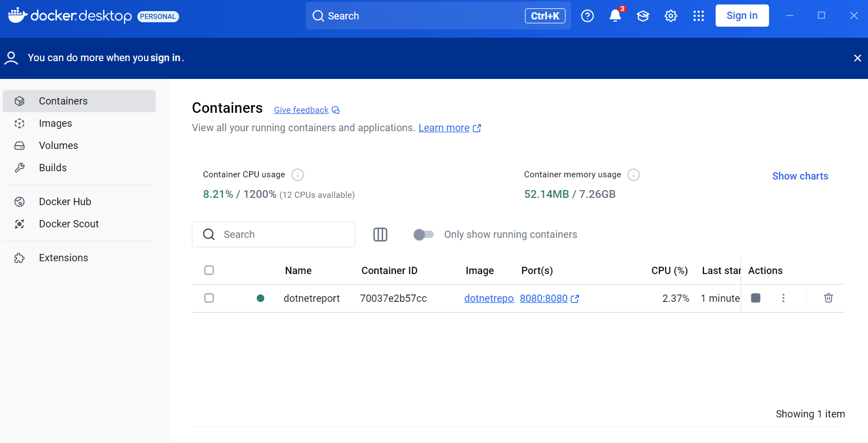Delete the dotnetreport container
Screen dimensions: 868x443
(x=829, y=298)
